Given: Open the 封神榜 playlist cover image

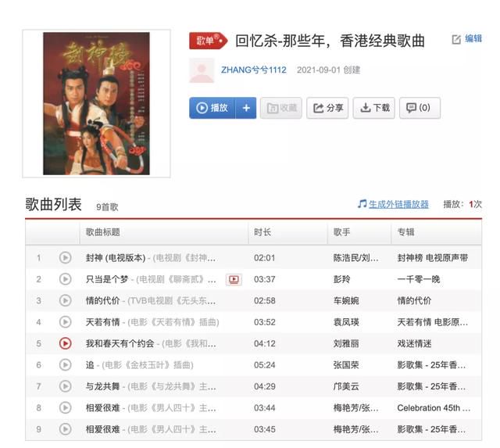Looking at the screenshot, I should point(96,103).
